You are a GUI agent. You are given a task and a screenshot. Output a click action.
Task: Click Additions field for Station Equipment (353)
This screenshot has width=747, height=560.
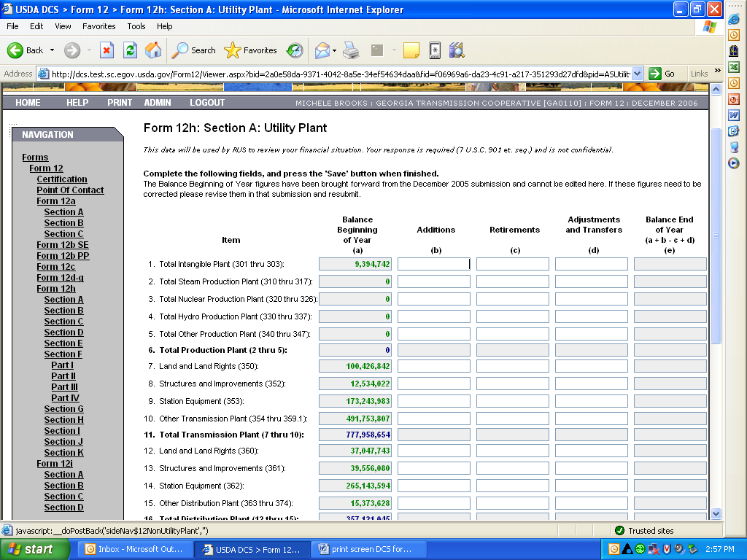(x=433, y=401)
